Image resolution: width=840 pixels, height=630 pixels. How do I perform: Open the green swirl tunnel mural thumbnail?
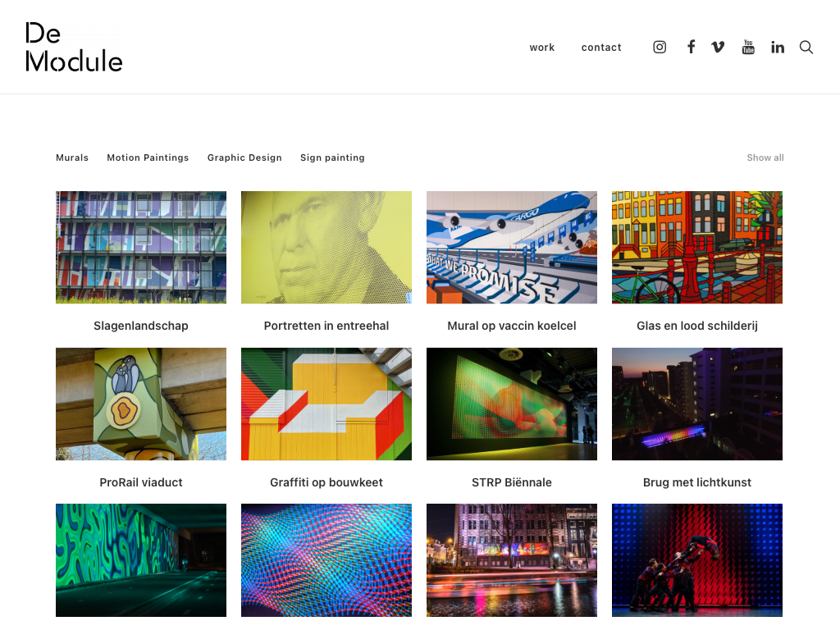pos(141,560)
